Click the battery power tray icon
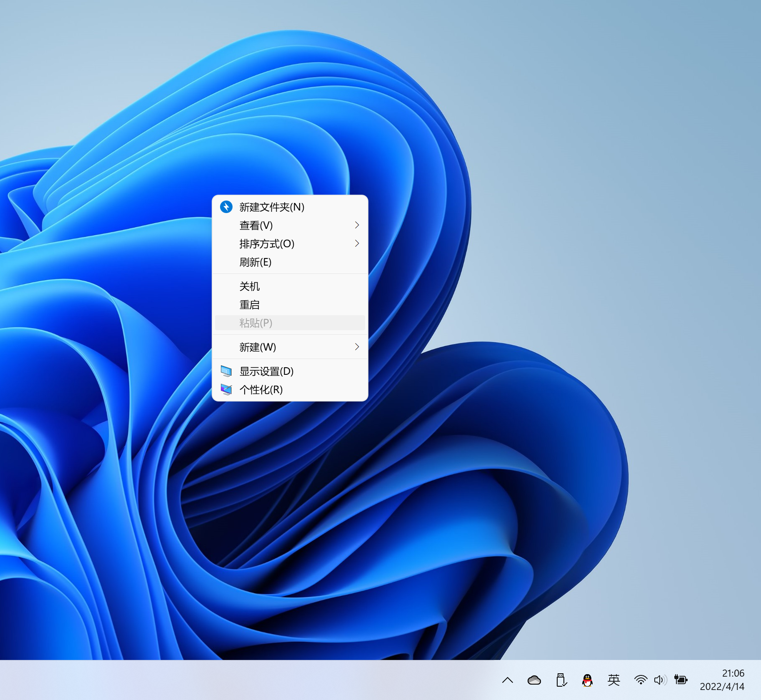Image resolution: width=761 pixels, height=700 pixels. click(681, 680)
